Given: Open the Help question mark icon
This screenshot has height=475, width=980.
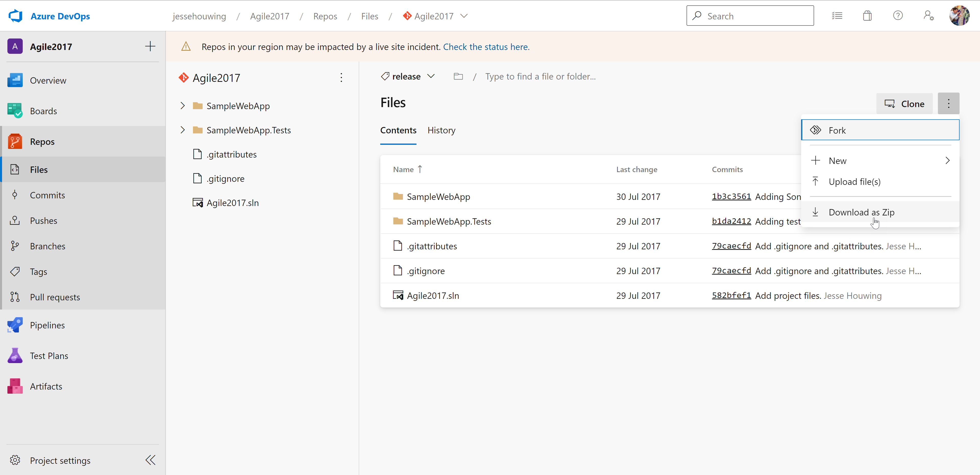Looking at the screenshot, I should click(898, 16).
